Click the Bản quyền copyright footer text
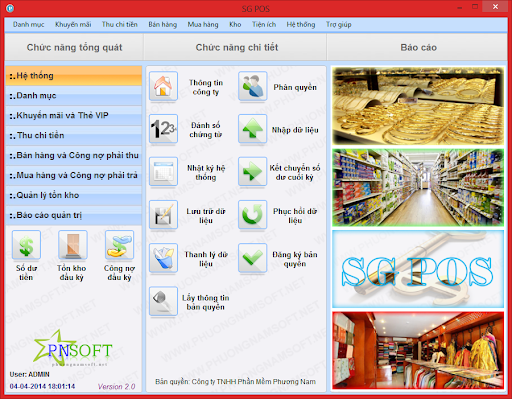The height and width of the screenshot is (399, 512). pos(235,382)
